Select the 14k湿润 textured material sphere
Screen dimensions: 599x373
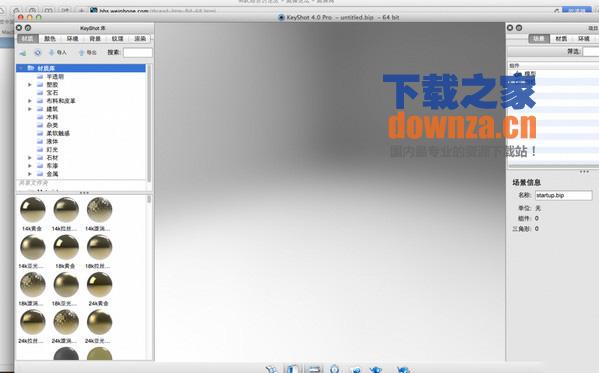click(x=99, y=209)
